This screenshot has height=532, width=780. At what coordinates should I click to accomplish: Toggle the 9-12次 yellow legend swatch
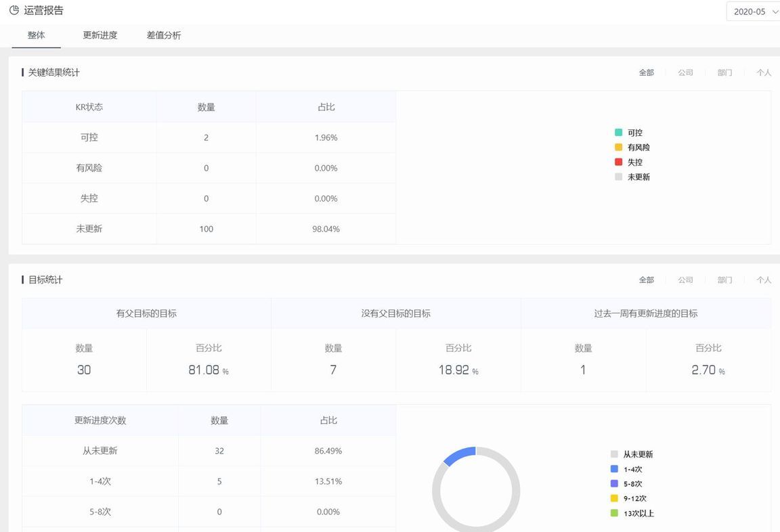click(x=614, y=498)
